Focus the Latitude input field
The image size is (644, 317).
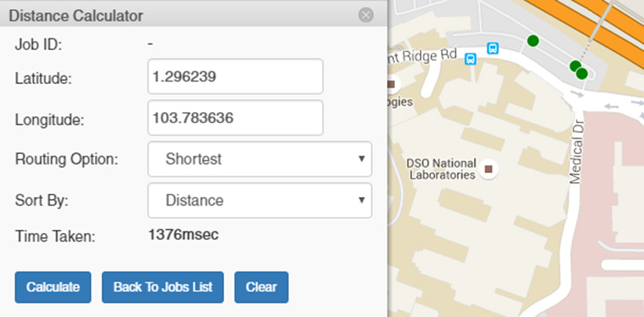tap(235, 77)
